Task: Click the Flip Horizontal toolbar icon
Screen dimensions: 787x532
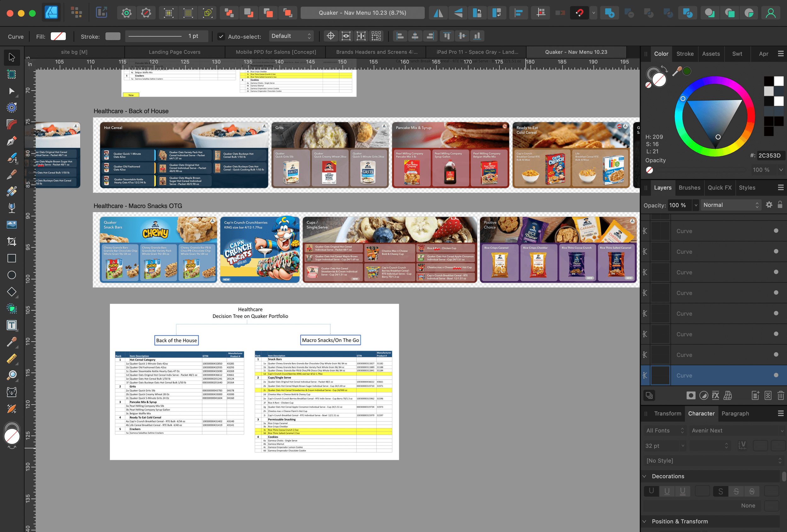Action: click(x=438, y=13)
